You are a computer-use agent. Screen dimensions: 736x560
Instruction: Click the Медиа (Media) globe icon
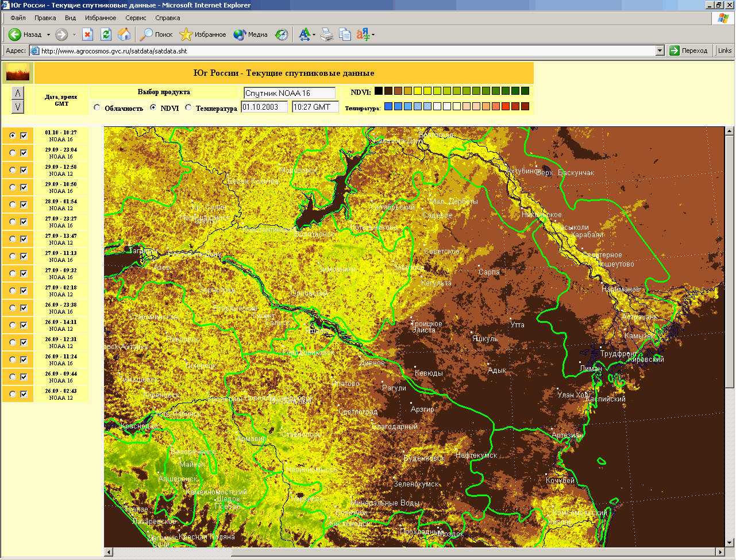240,34
